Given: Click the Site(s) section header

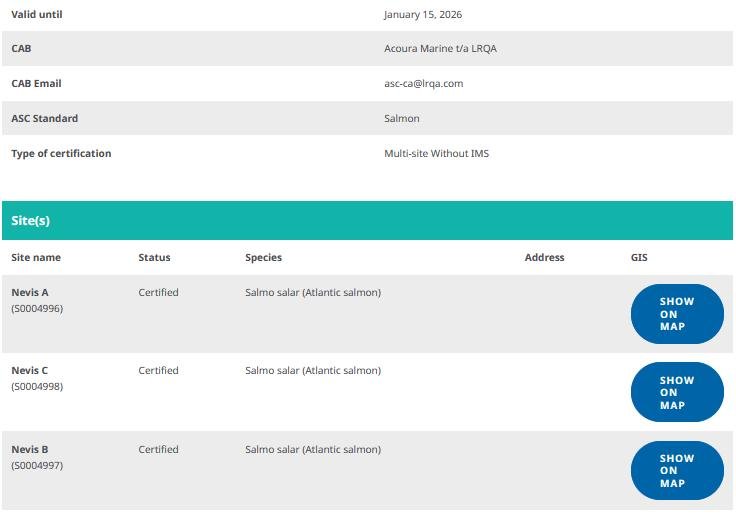Looking at the screenshot, I should [367, 221].
